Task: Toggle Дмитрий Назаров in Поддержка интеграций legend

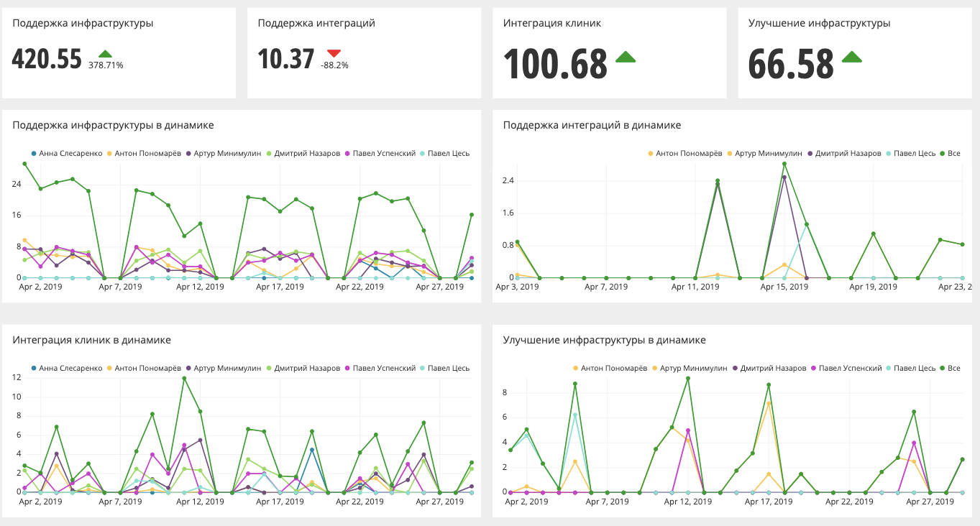Action: click(843, 153)
